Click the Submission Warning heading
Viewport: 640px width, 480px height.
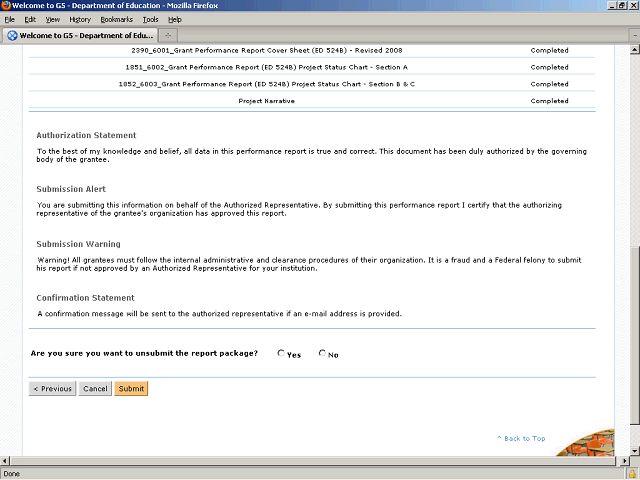click(78, 244)
